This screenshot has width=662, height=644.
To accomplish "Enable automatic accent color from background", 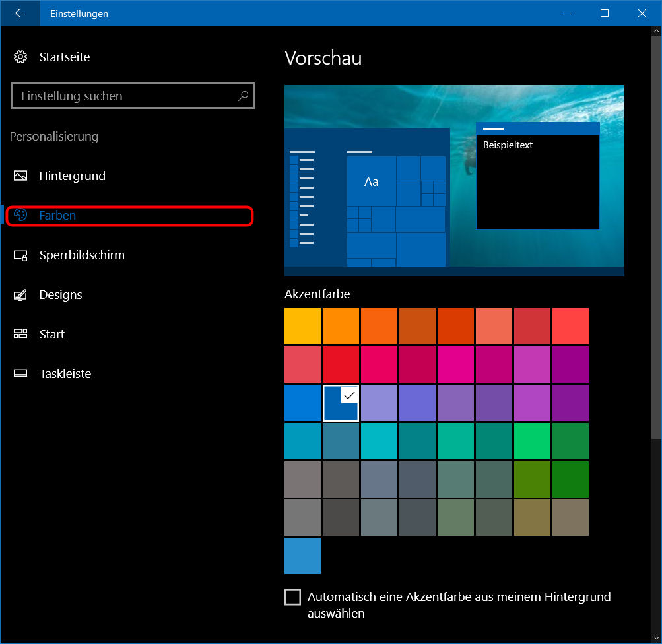I will pyautogui.click(x=292, y=597).
